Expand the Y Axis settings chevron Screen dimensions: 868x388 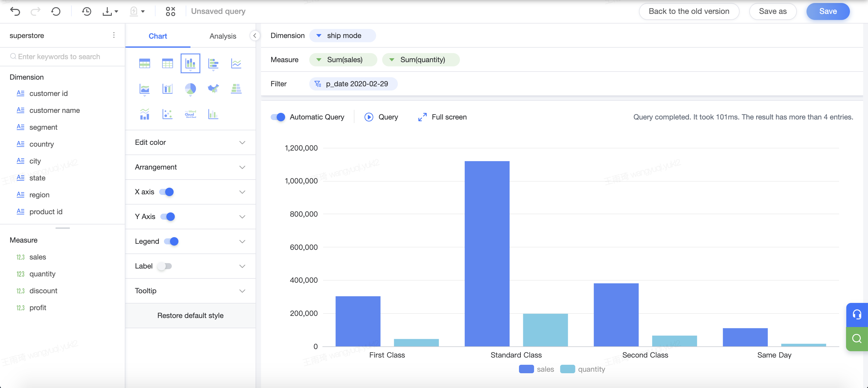[x=242, y=217]
